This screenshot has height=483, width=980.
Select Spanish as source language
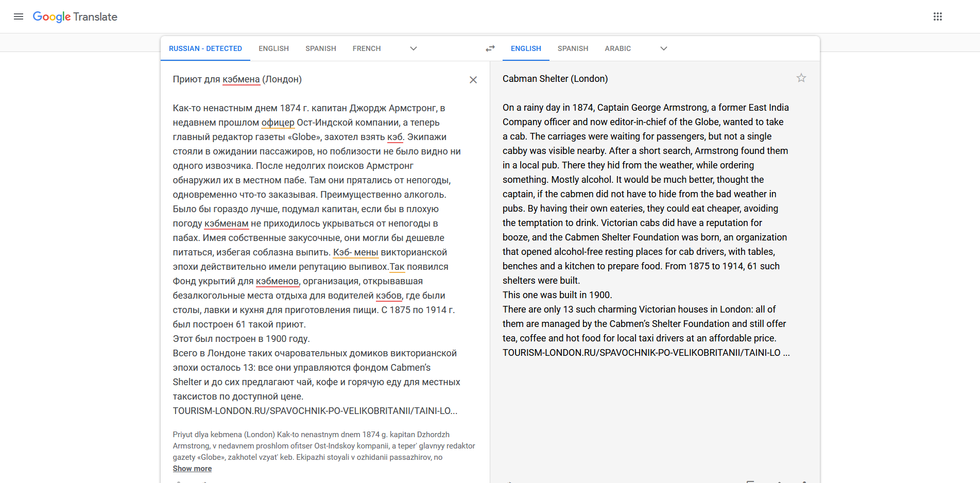pyautogui.click(x=321, y=48)
